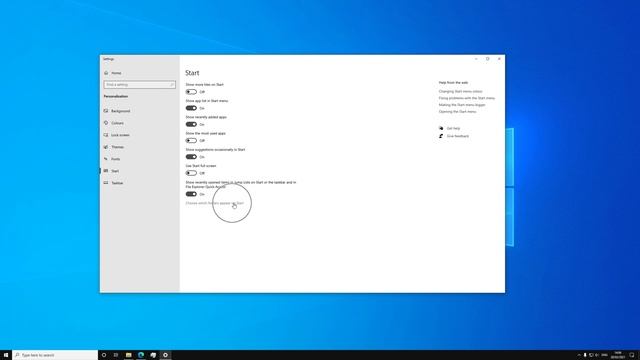Show hidden system tray icons
This screenshot has width=640, height=360.
point(579,355)
